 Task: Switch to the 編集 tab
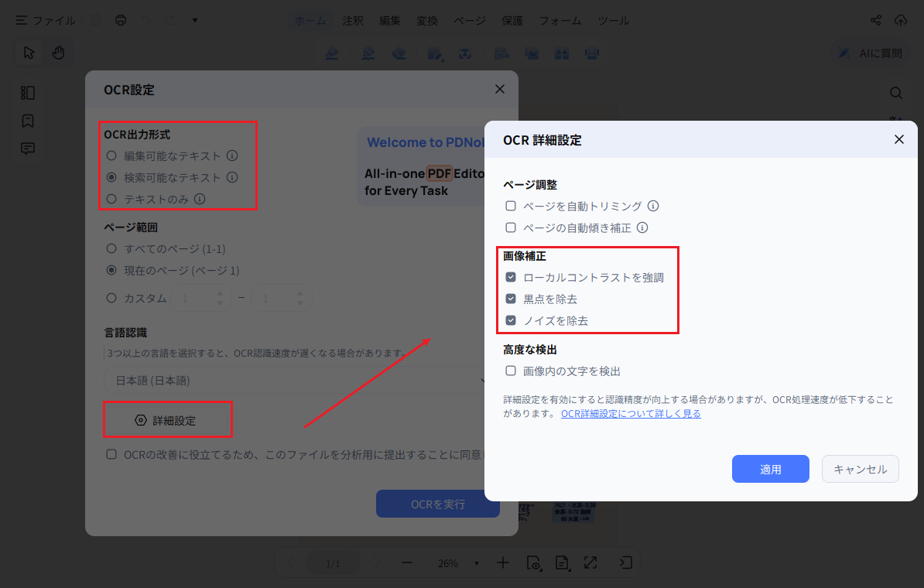(389, 21)
